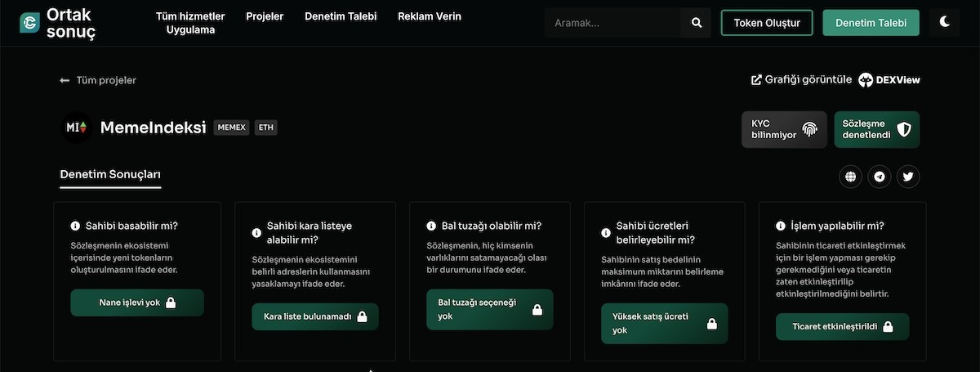The height and width of the screenshot is (372, 980).
Task: Click the search magnifier icon
Action: [x=697, y=23]
